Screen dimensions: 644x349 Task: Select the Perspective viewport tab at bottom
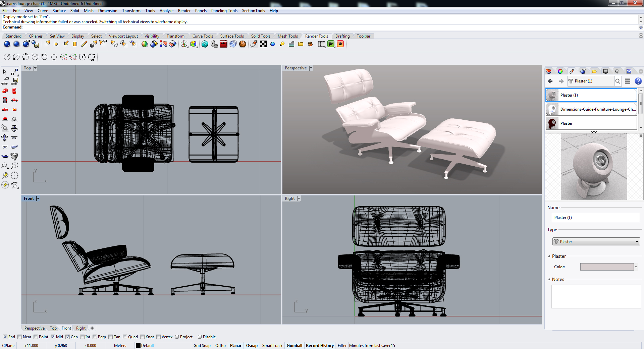click(x=34, y=328)
